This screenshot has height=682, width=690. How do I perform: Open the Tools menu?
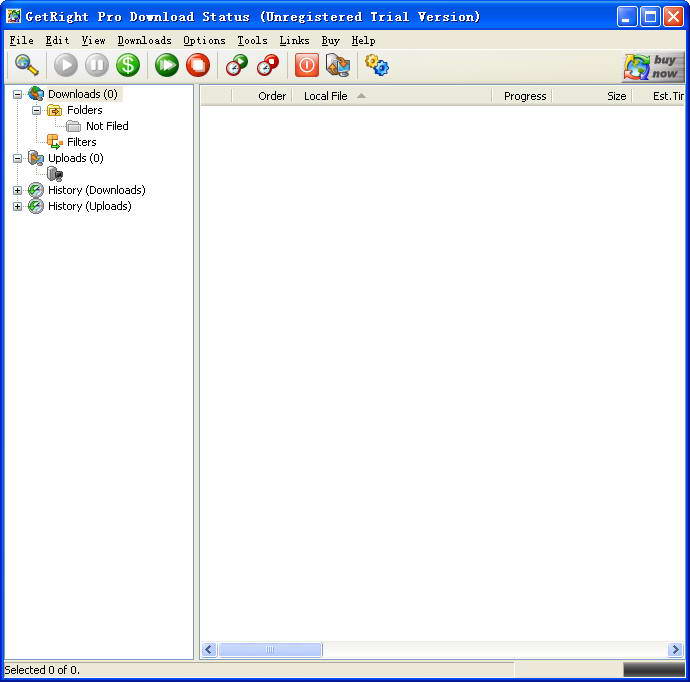[252, 40]
